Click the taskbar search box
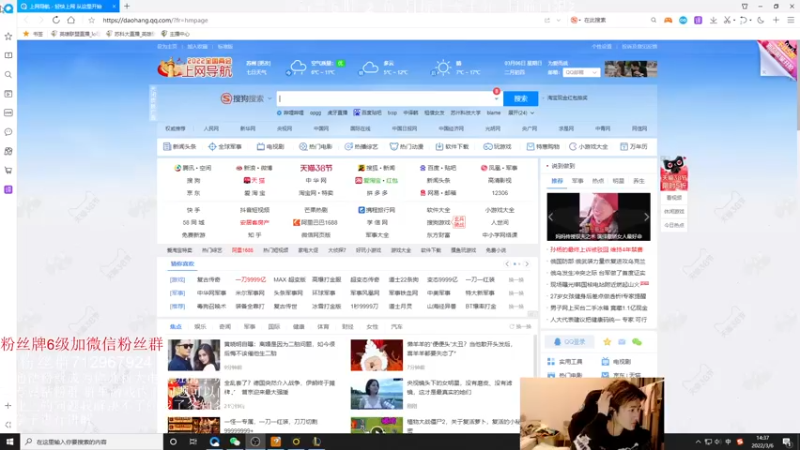This screenshot has height=450, width=800. pyautogui.click(x=92, y=442)
